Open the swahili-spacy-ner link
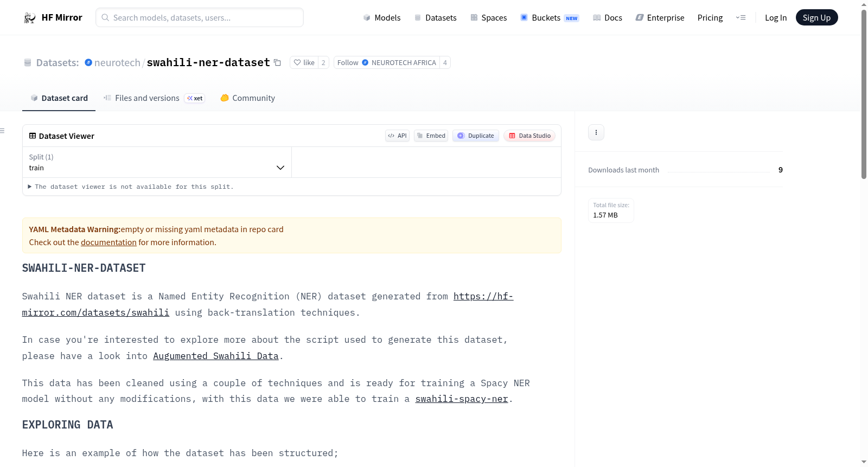The width and height of the screenshot is (868, 467). 462,399
